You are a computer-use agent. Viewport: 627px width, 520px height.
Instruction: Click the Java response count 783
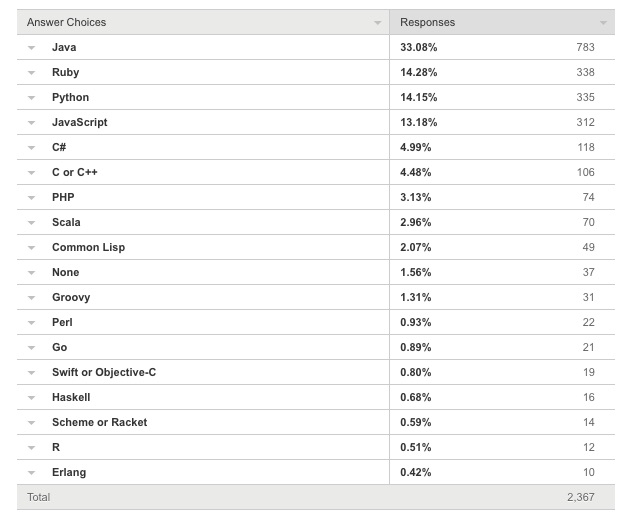585,47
